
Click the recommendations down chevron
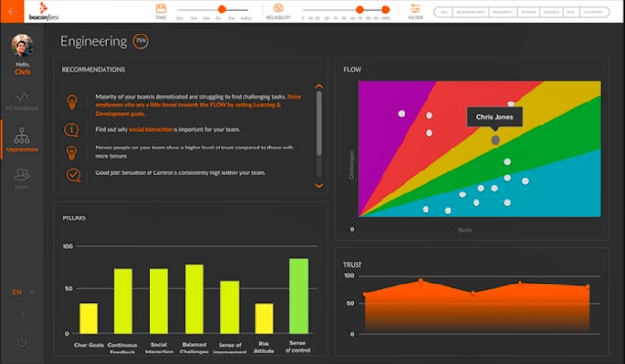point(319,186)
